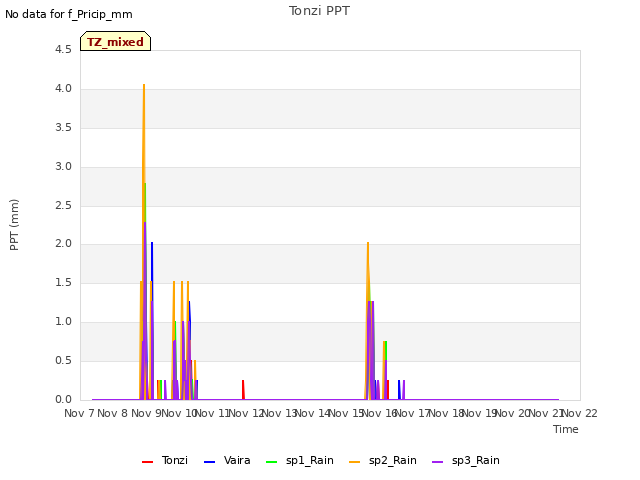Viewport: 640px width, 480px height.
Task: Toggle the Tonzi legend entry
Action: pos(165,460)
